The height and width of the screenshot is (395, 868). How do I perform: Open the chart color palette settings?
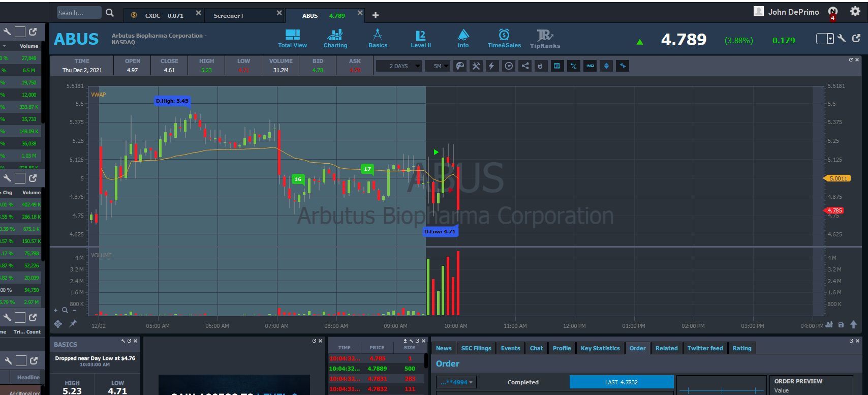coord(460,66)
